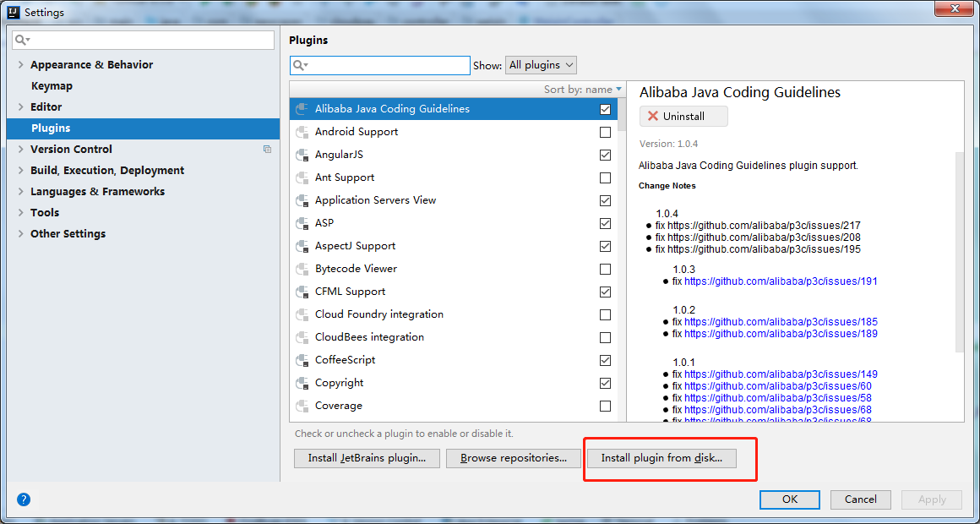Image resolution: width=980 pixels, height=524 pixels.
Task: Enable the Android Support checkbox
Action: pos(605,132)
